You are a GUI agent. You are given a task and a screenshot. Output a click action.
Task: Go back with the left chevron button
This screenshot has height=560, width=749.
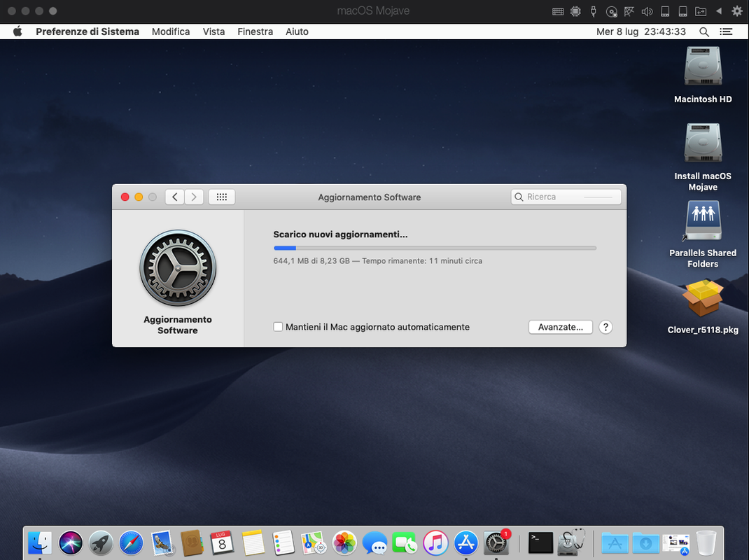pyautogui.click(x=175, y=197)
